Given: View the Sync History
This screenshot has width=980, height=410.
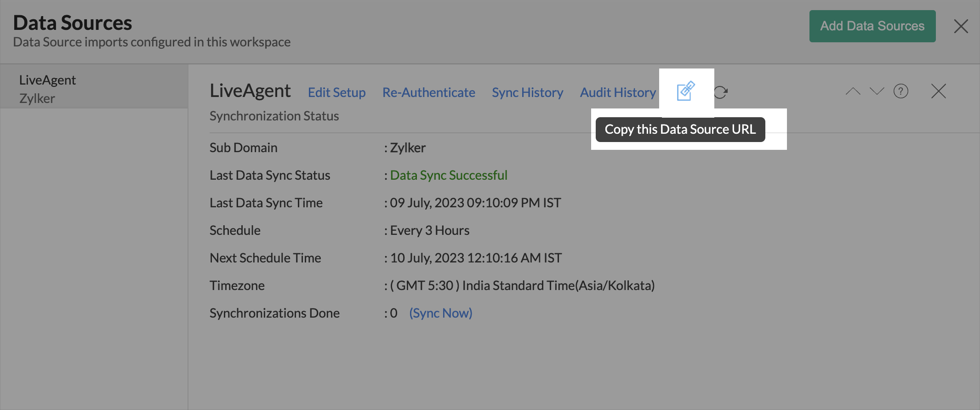Looking at the screenshot, I should click(527, 92).
